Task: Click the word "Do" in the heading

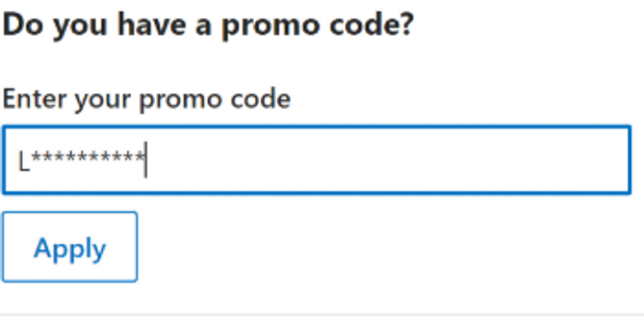Action: [x=22, y=26]
